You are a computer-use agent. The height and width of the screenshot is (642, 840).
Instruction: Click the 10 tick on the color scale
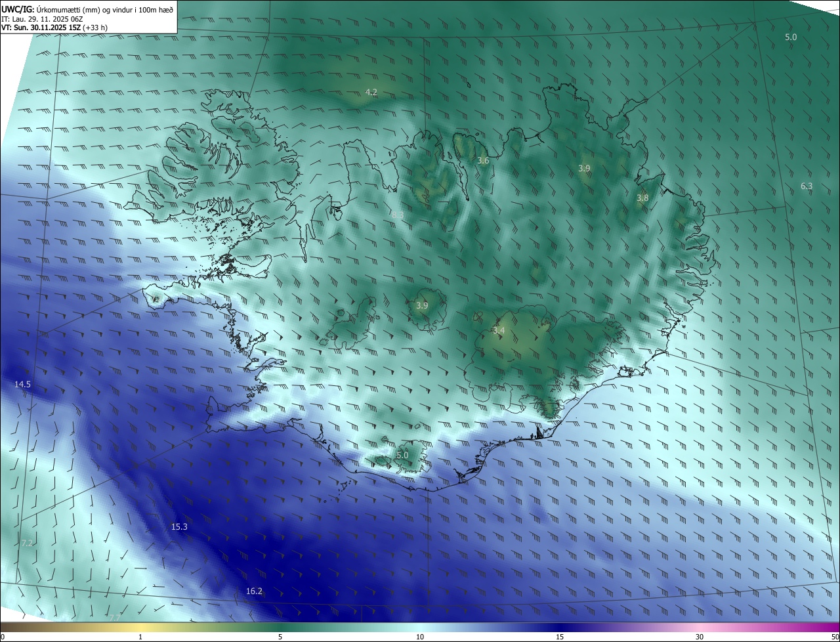[420, 637]
